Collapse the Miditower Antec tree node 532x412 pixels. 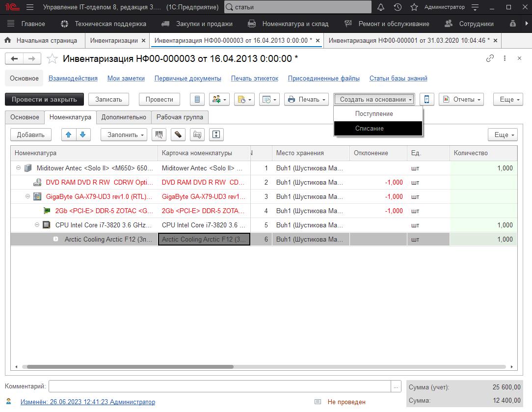tap(19, 168)
